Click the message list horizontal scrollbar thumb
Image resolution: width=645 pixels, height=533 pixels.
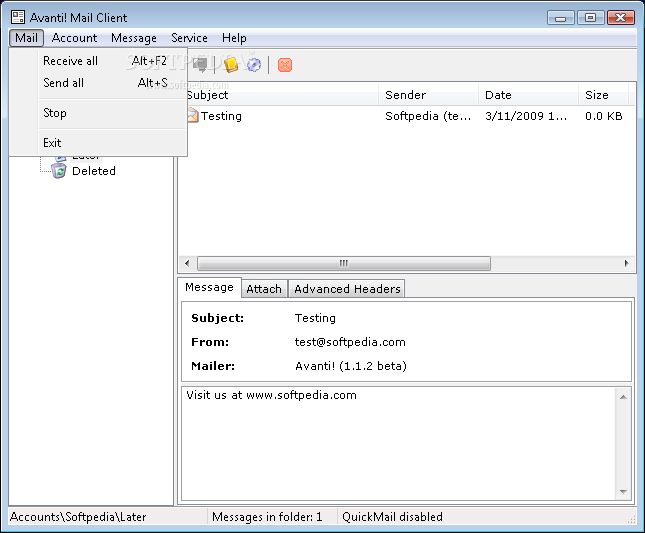344,263
